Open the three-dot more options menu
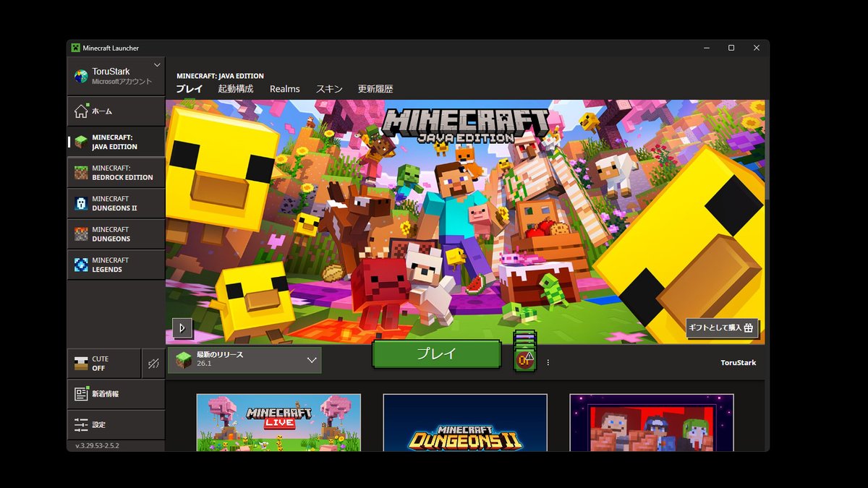Image resolution: width=868 pixels, height=488 pixels. tap(548, 362)
